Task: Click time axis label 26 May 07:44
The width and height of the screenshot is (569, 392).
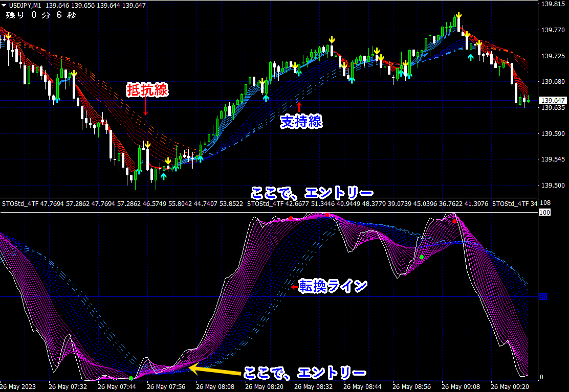Action: coord(117,387)
